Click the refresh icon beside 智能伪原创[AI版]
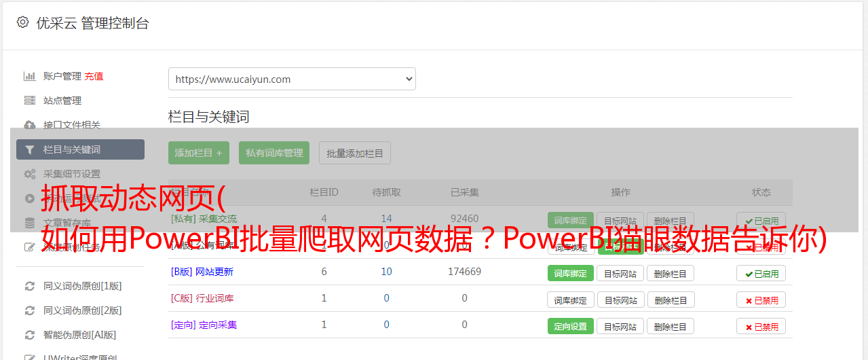This screenshot has height=360, width=868. click(x=30, y=335)
